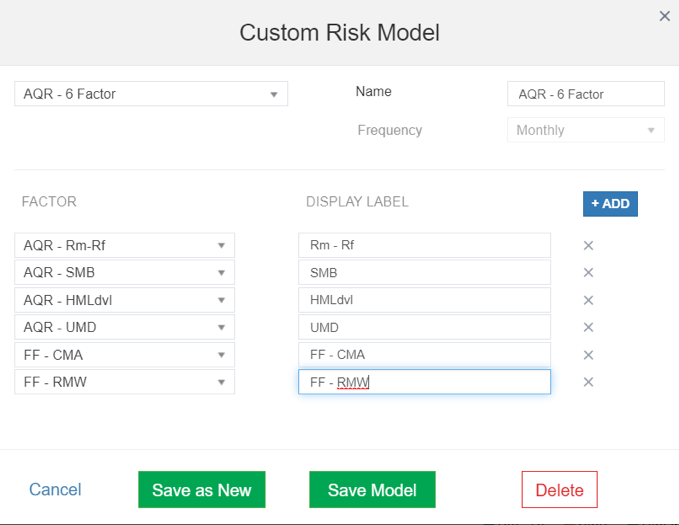Click the DISPLAY LABEL column header
679x525 pixels.
click(x=357, y=202)
